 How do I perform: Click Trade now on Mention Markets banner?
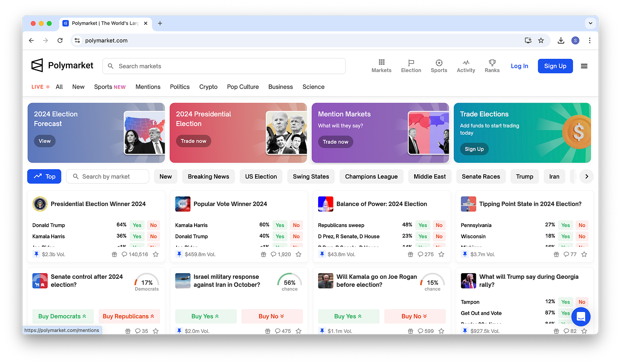click(335, 142)
